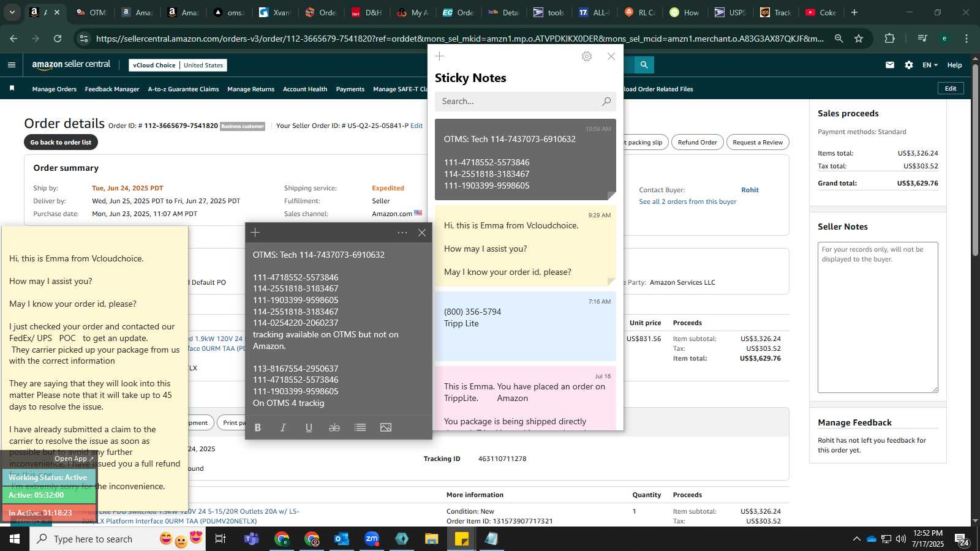Click Edit button in navigation bar
This screenshot has height=551, width=980.
(x=951, y=88)
